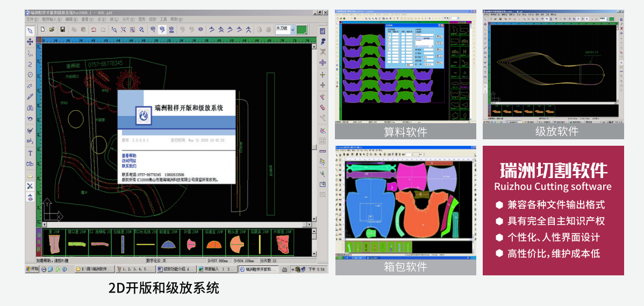The height and width of the screenshot is (306, 644).
Task: Click the last blue grading figure icon
Action: click(248, 30)
